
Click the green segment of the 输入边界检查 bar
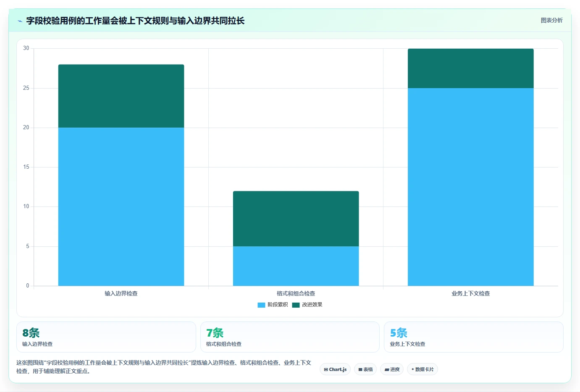121,96
